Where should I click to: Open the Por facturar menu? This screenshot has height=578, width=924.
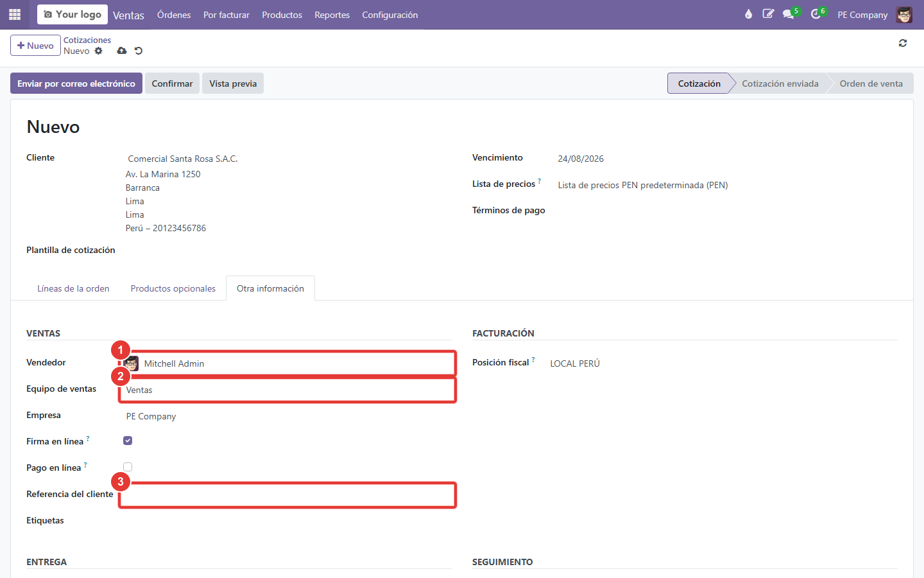(227, 15)
